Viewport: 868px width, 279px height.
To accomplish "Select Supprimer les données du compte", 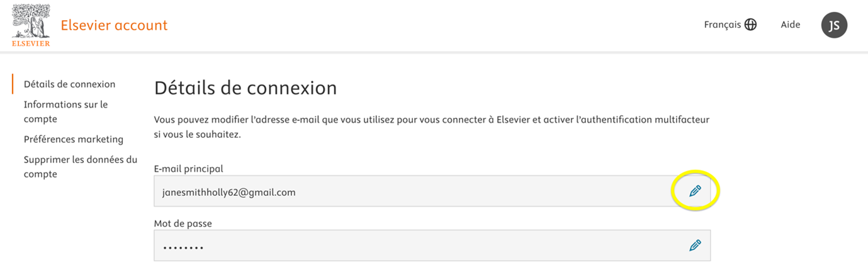I will (80, 167).
